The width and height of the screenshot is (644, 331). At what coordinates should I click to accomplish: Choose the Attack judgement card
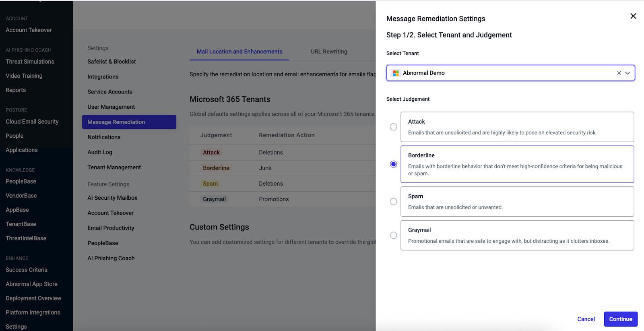(x=517, y=127)
